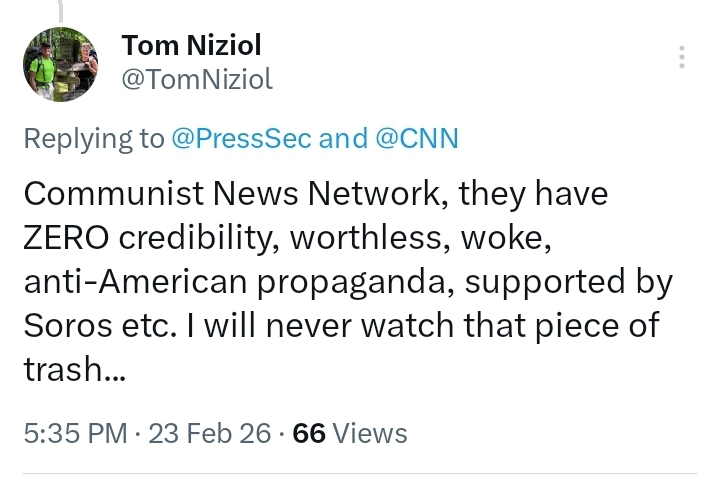720x480 pixels.
Task: Click the word "Soros" in the tweet
Action: [x=65, y=327]
